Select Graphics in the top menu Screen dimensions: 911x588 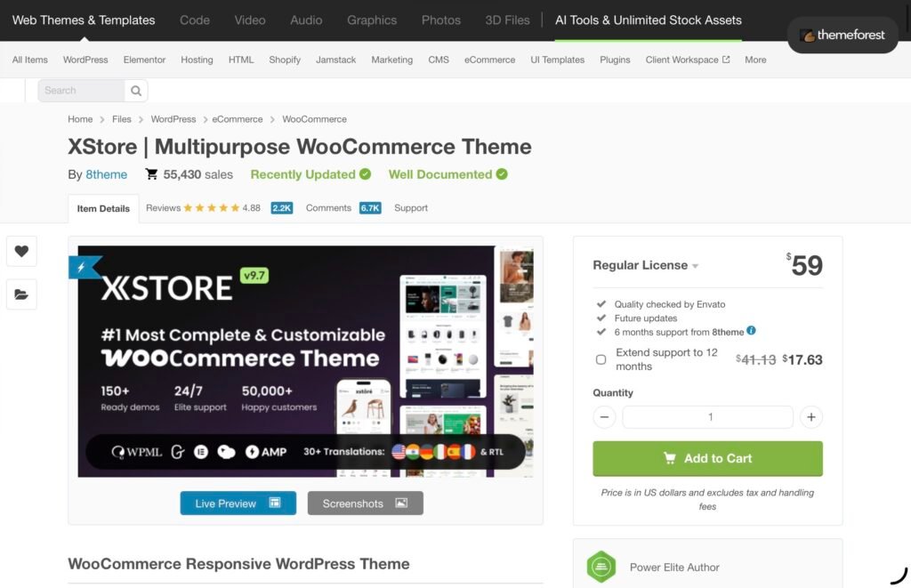pyautogui.click(x=372, y=20)
